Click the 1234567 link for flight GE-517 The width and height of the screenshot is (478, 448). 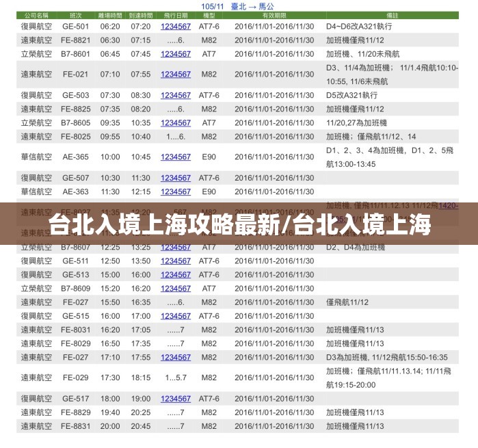[176, 399]
